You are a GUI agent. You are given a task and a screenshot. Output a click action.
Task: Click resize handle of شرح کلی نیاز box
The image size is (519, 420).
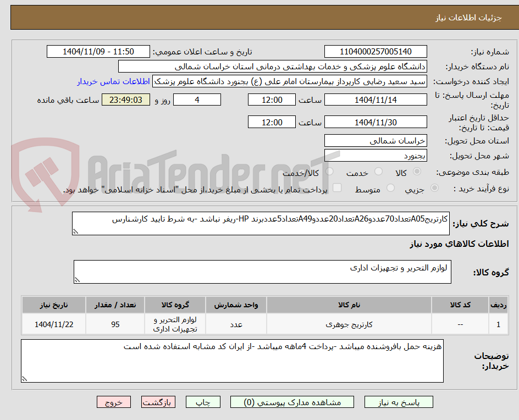[75, 231]
